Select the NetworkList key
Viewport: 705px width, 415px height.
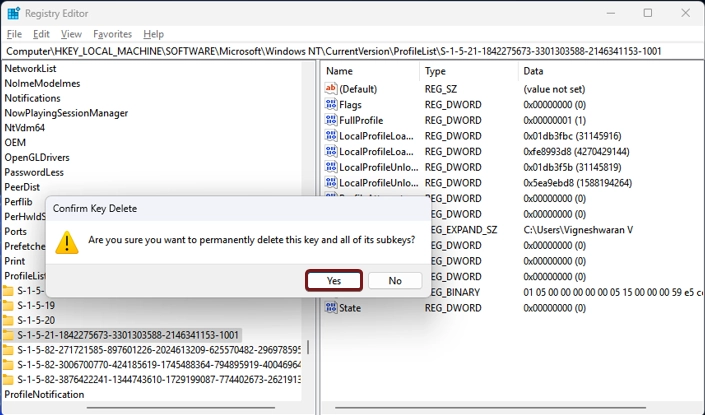point(30,69)
